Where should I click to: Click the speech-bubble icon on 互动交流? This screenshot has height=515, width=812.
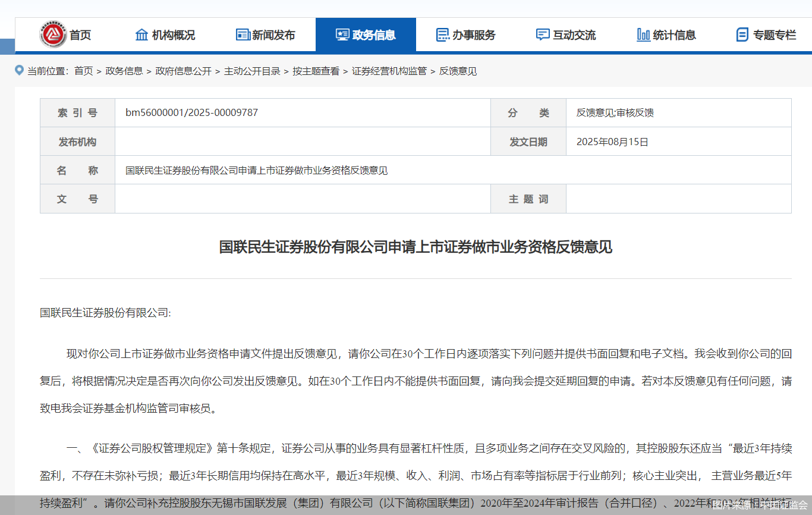[542, 34]
